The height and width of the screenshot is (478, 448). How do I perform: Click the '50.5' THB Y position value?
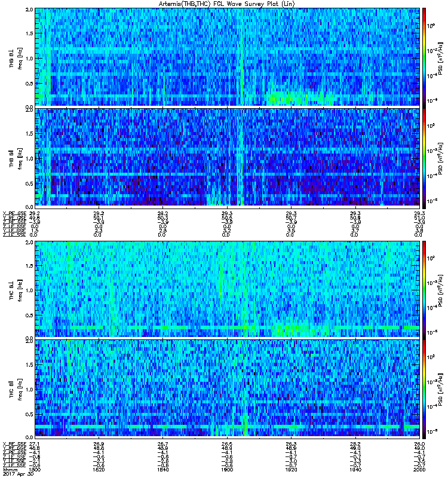tap(227, 218)
